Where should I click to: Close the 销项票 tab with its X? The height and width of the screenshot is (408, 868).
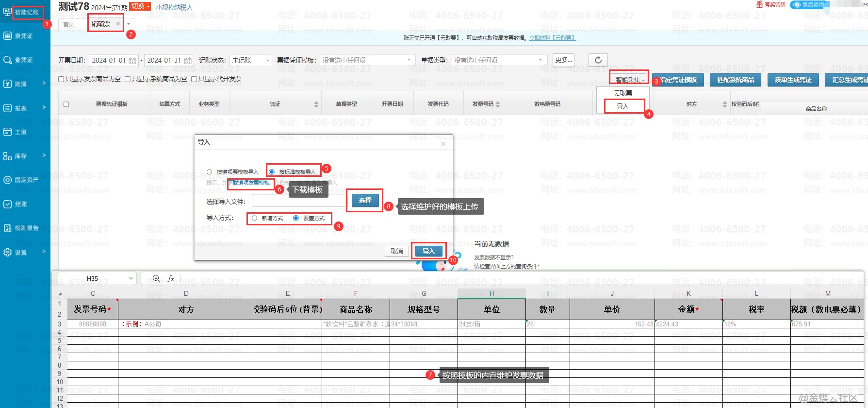(x=118, y=24)
